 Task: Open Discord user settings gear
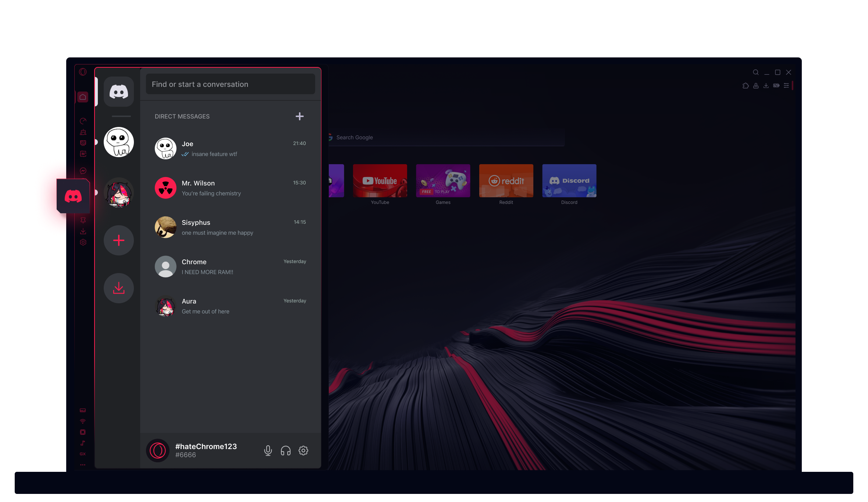click(x=303, y=450)
